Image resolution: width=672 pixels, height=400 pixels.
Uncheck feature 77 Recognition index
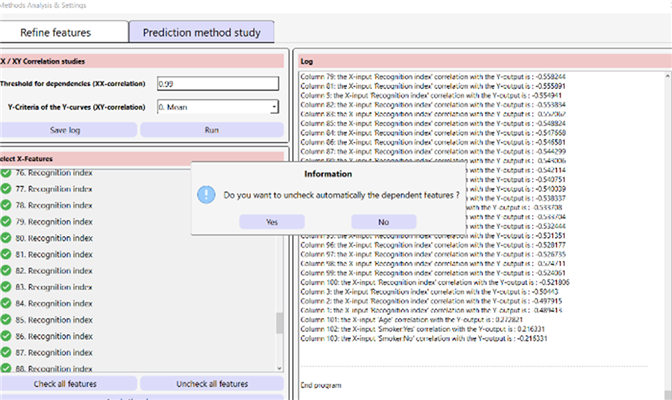coord(6,189)
